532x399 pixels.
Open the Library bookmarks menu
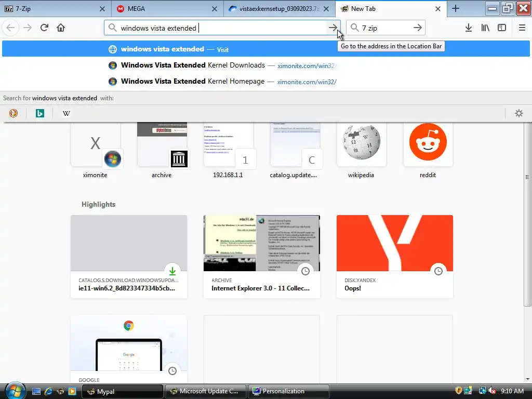(x=485, y=28)
